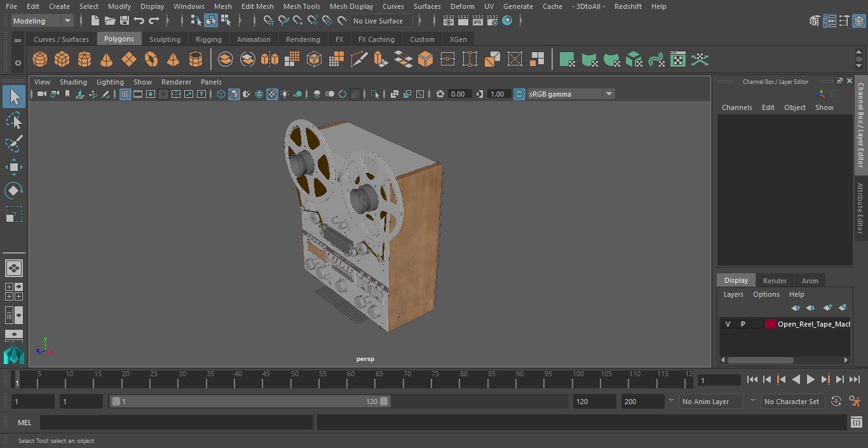Open Layers menu in Layer Editor
Viewport: 868px width, 448px height.
733,295
